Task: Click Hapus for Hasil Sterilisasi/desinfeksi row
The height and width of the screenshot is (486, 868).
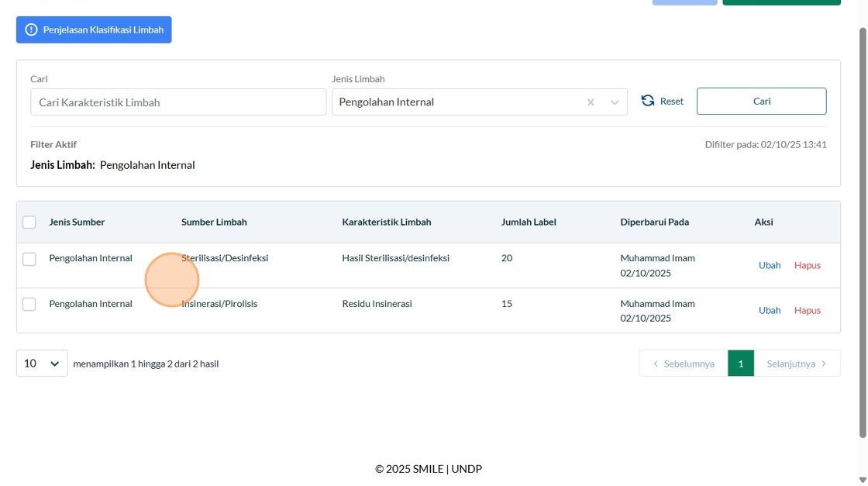Action: point(807,265)
